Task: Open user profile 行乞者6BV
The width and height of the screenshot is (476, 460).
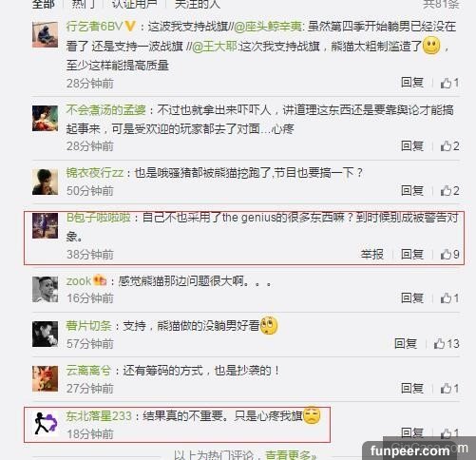Action: pyautogui.click(x=94, y=27)
